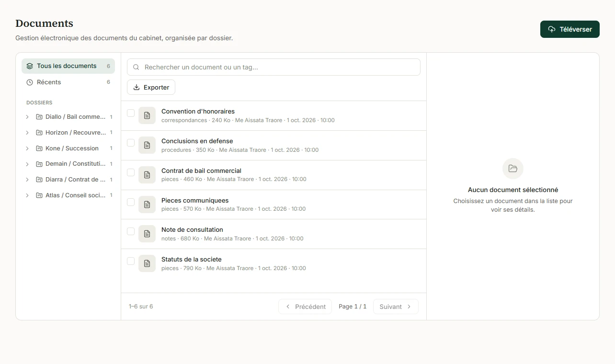The image size is (615, 364).
Task: Click the folder icon of Atlas / Conseil dossier
Action: (x=39, y=195)
